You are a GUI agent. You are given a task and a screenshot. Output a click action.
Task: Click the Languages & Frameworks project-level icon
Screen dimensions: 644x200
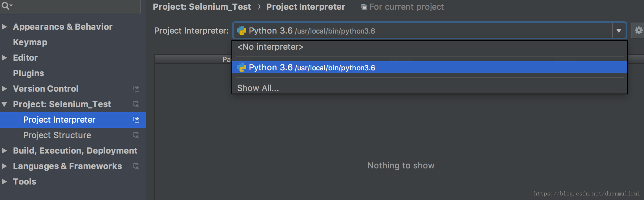pyautogui.click(x=136, y=166)
